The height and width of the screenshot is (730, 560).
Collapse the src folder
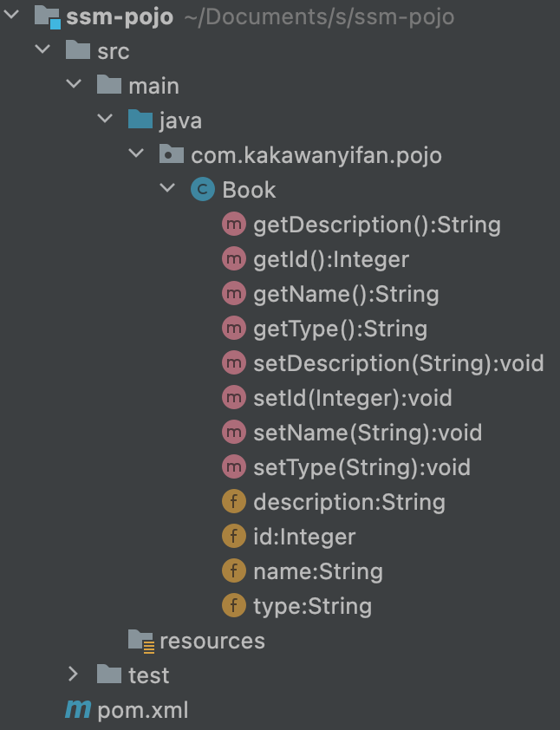pyautogui.click(x=42, y=51)
